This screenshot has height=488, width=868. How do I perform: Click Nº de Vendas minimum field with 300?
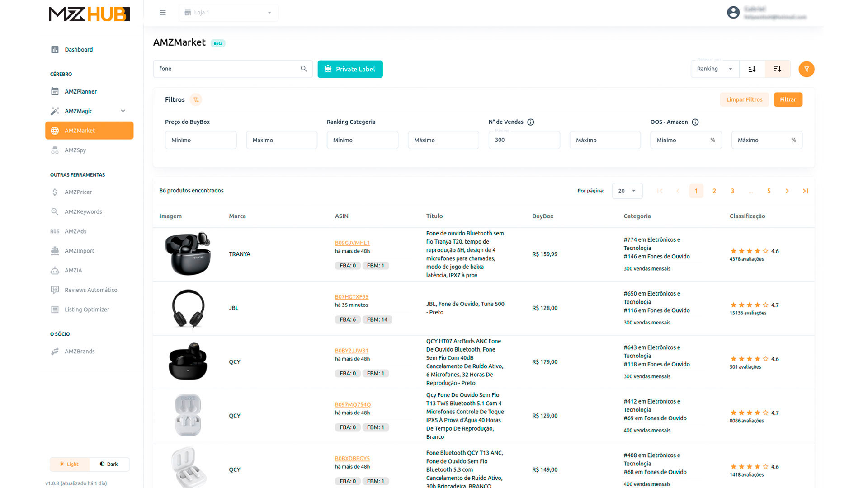(x=524, y=140)
